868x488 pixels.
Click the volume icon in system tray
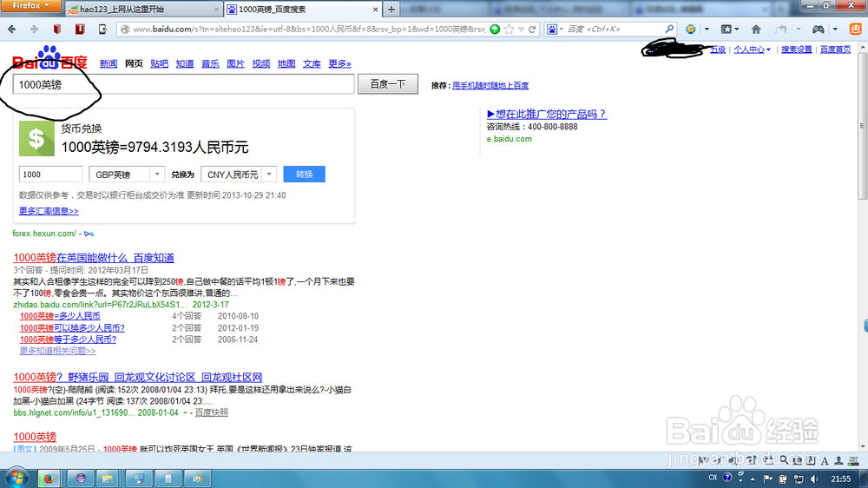pos(814,478)
